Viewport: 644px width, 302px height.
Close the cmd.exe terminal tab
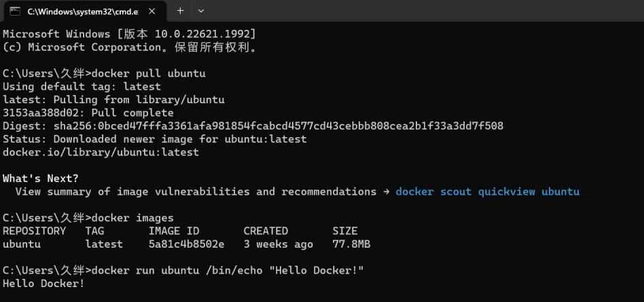tap(151, 12)
